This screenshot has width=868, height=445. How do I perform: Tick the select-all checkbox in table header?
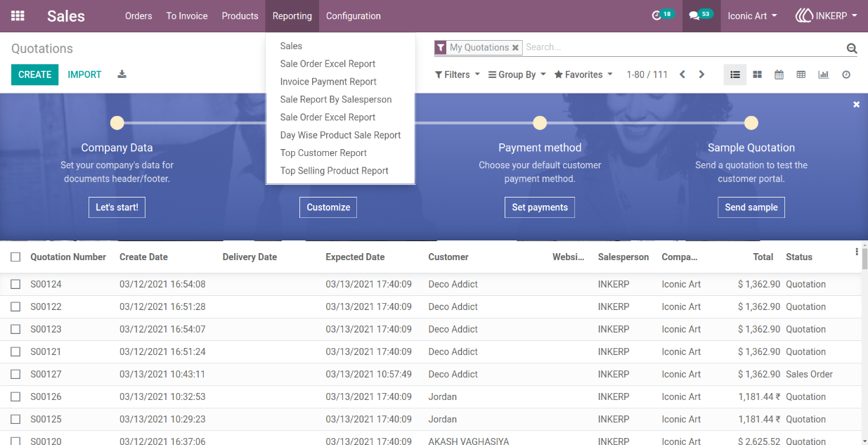(x=15, y=257)
